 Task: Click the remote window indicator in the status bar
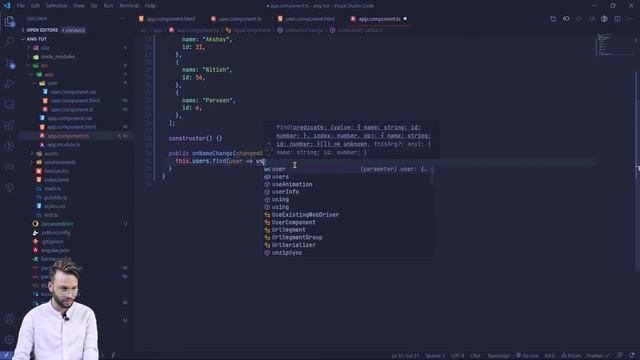tap(6, 356)
